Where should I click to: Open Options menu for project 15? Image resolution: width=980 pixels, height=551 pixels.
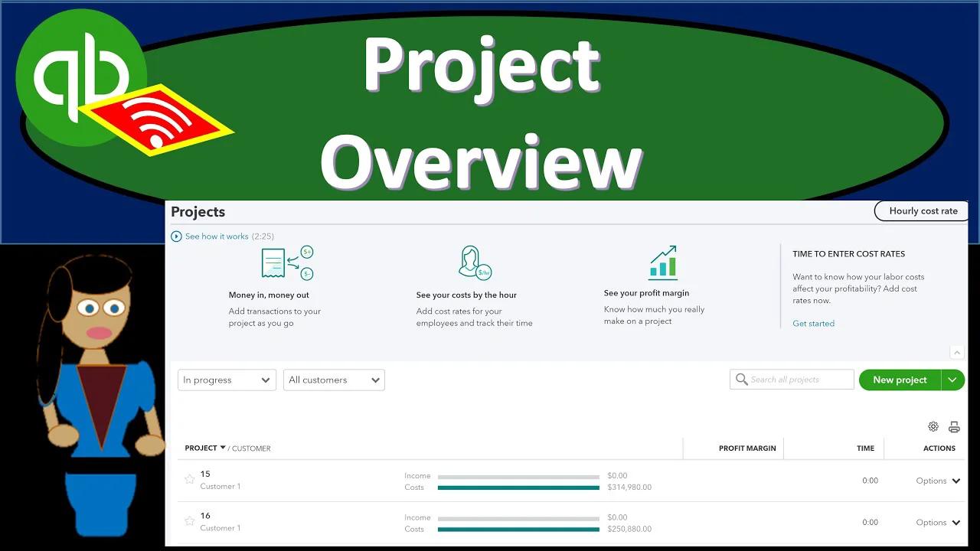(938, 481)
